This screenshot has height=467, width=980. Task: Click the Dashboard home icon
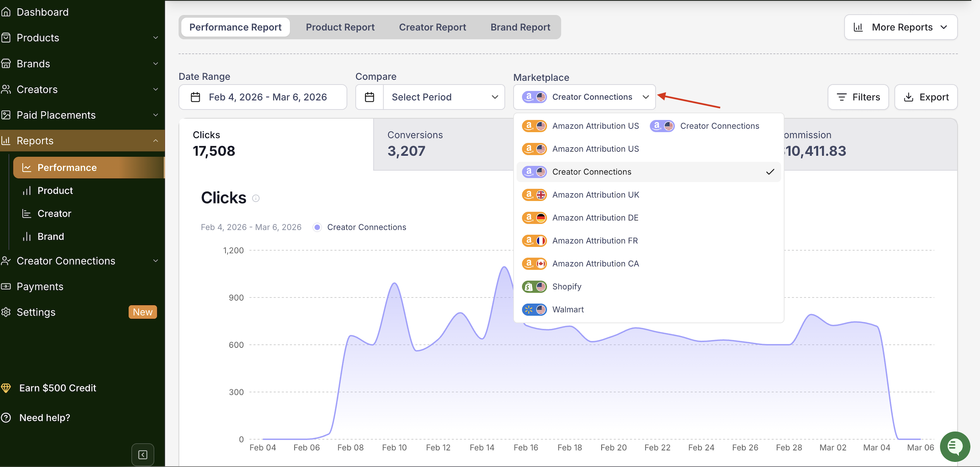6,12
